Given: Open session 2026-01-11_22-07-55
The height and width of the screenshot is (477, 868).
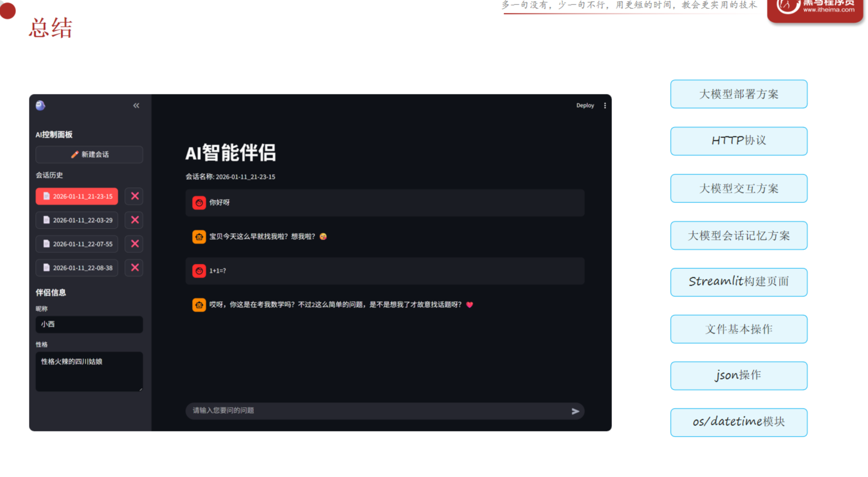Looking at the screenshot, I should (77, 244).
